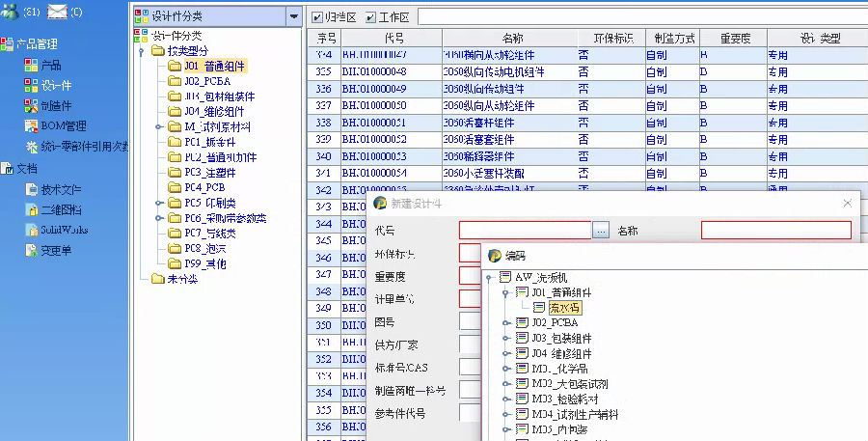The width and height of the screenshot is (868, 441).
Task: Open the 设计件分类 dropdown arrow
Action: coord(293,16)
